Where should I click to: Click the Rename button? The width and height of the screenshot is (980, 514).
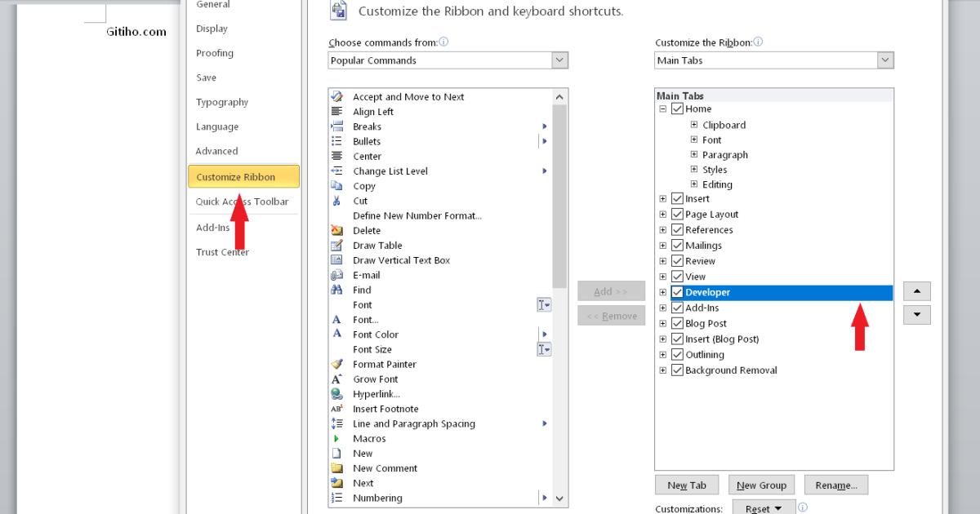pos(836,485)
